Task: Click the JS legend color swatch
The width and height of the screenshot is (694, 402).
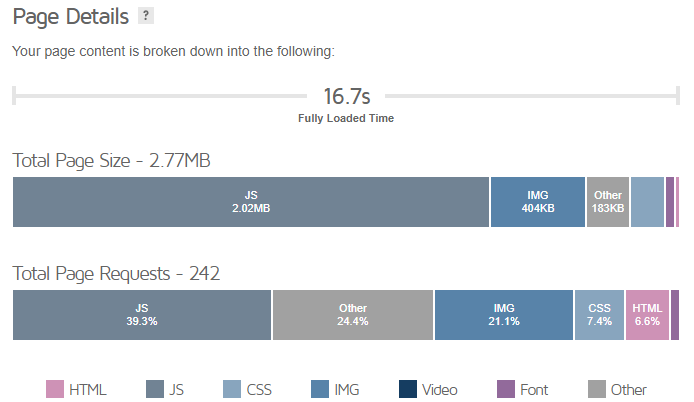Action: click(155, 389)
